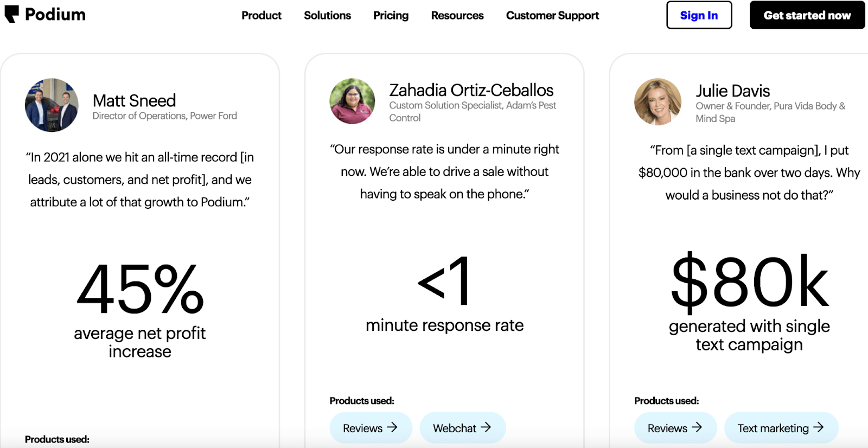The image size is (868, 448).
Task: Open the Solutions menu
Action: click(x=327, y=16)
